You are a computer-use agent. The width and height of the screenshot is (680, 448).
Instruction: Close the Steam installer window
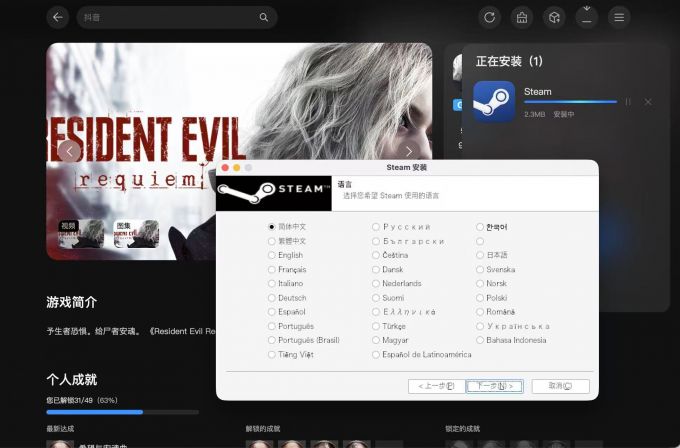pyautogui.click(x=225, y=168)
